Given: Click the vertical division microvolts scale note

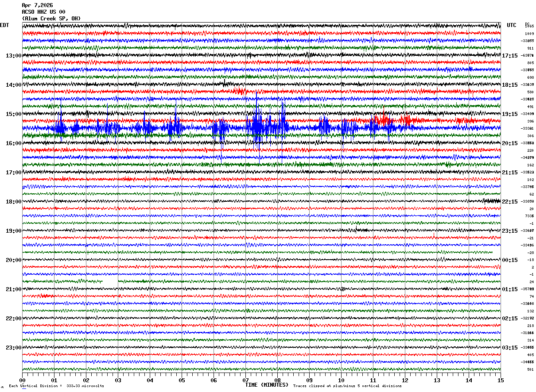Looking at the screenshot, I should click(56, 386).
